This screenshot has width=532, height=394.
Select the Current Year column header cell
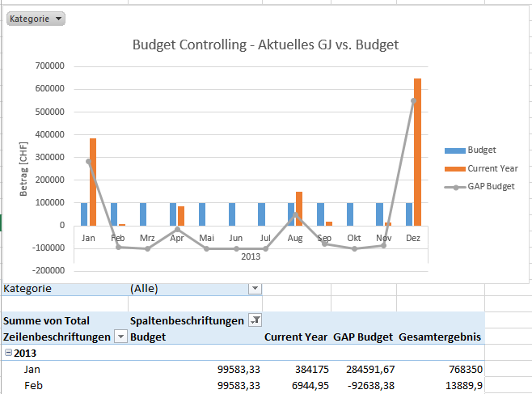coord(295,337)
